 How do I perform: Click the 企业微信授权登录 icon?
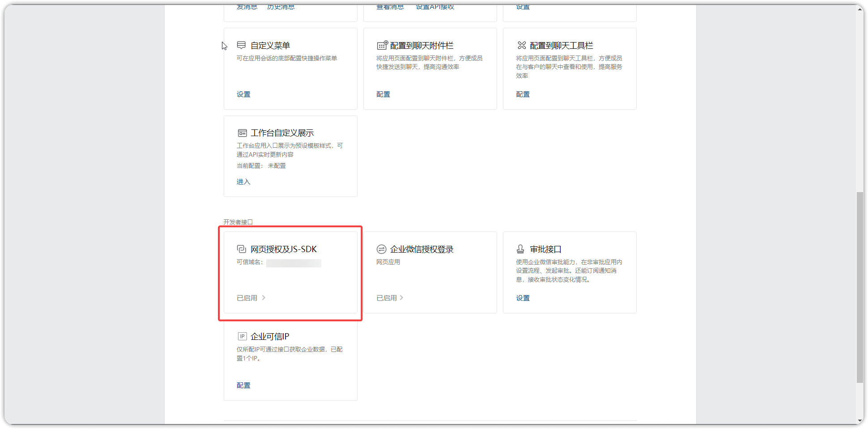(x=382, y=249)
